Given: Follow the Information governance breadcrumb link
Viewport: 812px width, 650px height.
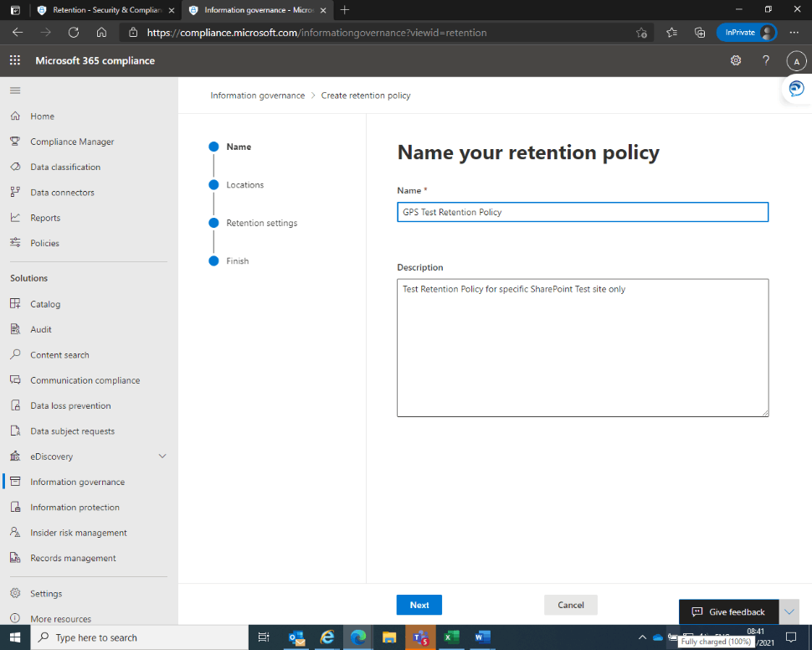Looking at the screenshot, I should [257, 95].
